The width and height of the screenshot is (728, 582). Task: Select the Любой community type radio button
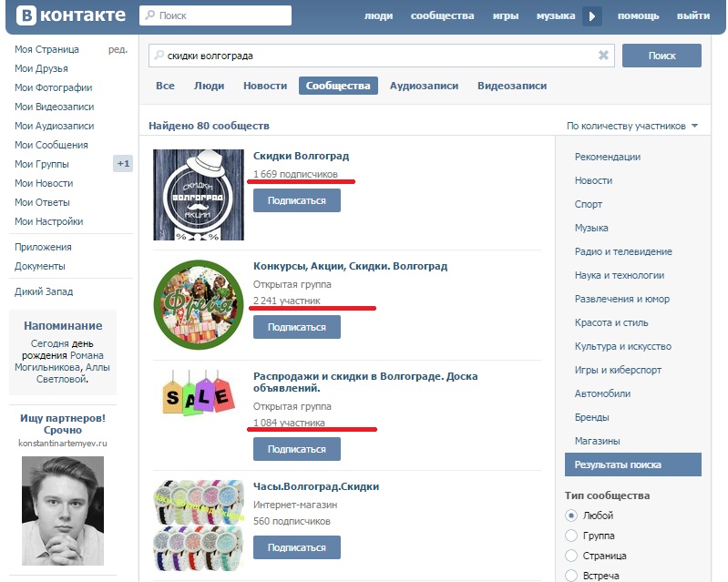(x=571, y=516)
